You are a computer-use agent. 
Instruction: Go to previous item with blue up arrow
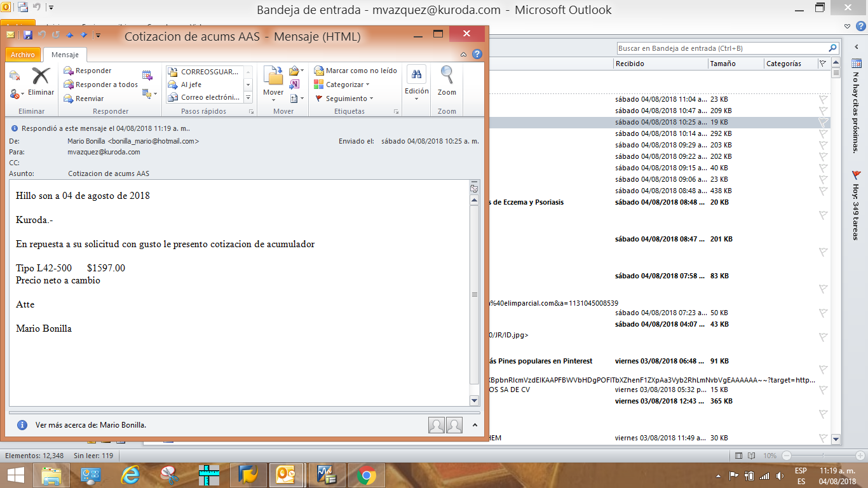[x=70, y=35]
